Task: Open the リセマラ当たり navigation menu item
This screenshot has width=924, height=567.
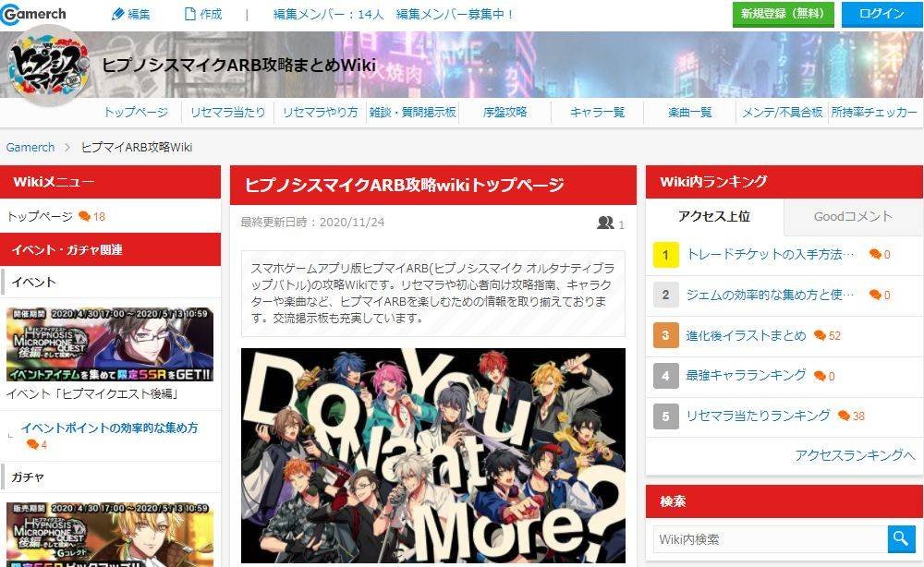Action: pyautogui.click(x=227, y=112)
